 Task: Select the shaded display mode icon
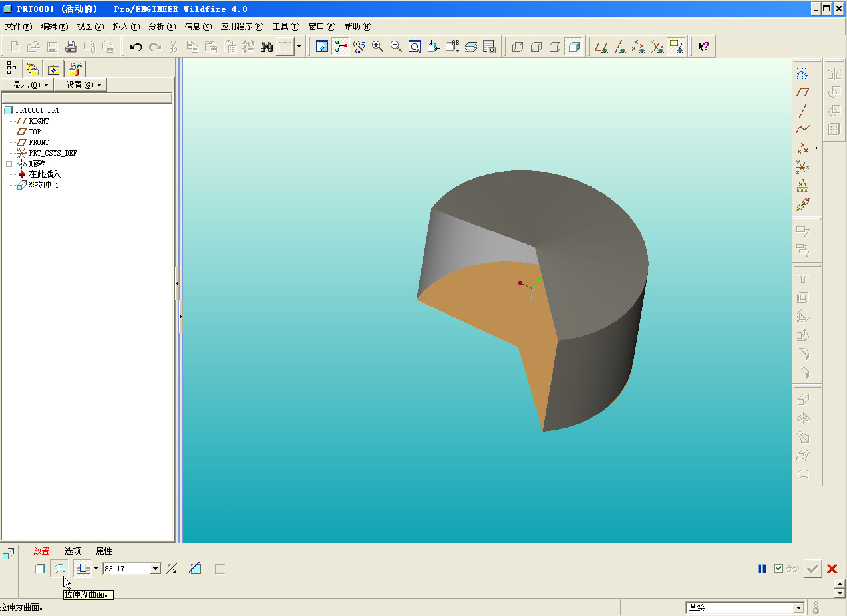574,47
